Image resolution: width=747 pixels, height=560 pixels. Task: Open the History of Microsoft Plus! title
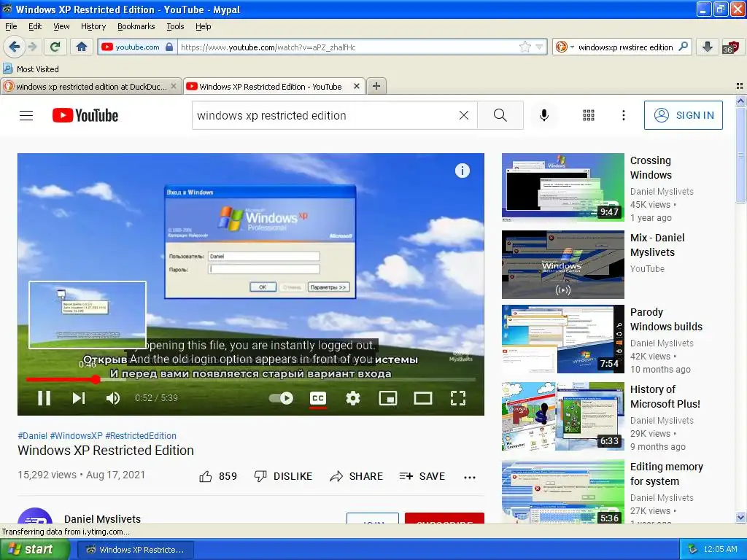click(665, 397)
